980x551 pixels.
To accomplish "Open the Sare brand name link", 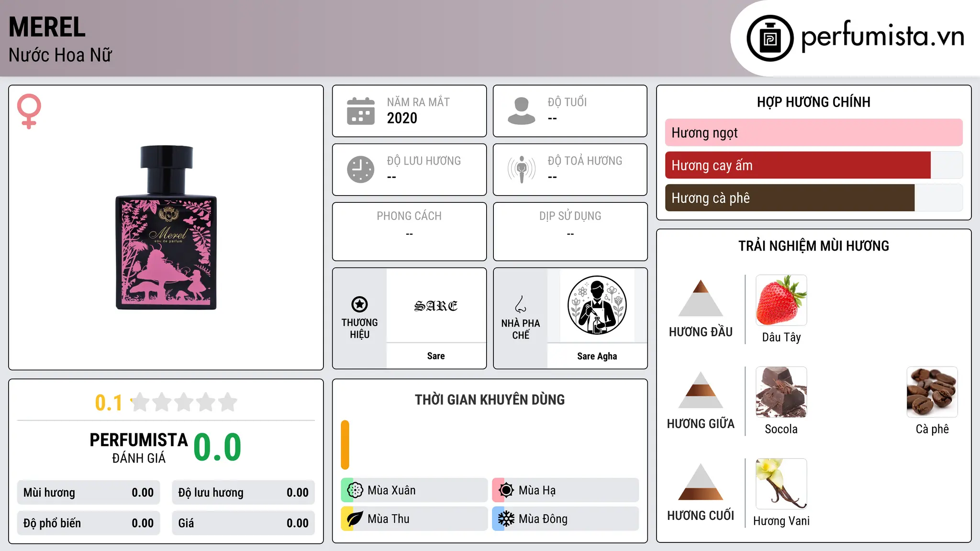I will coord(436,356).
